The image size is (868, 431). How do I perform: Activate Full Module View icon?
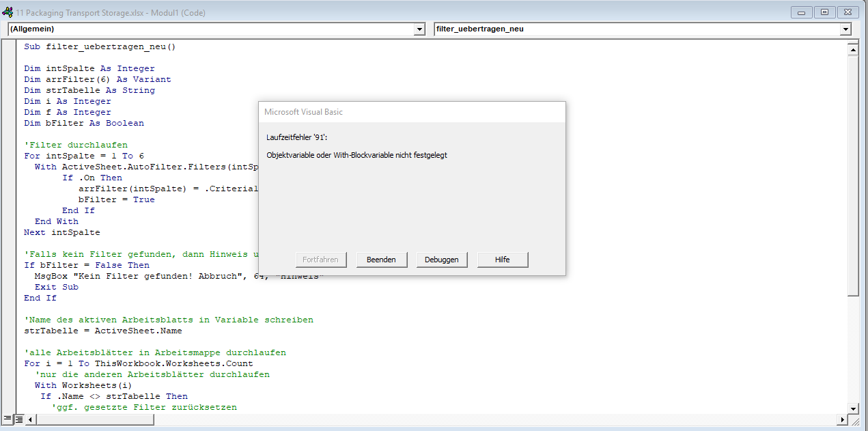[x=19, y=418]
